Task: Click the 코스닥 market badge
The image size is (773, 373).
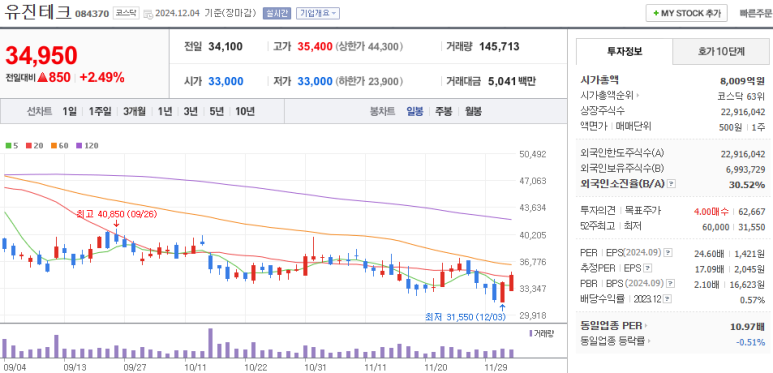Action: click(126, 13)
